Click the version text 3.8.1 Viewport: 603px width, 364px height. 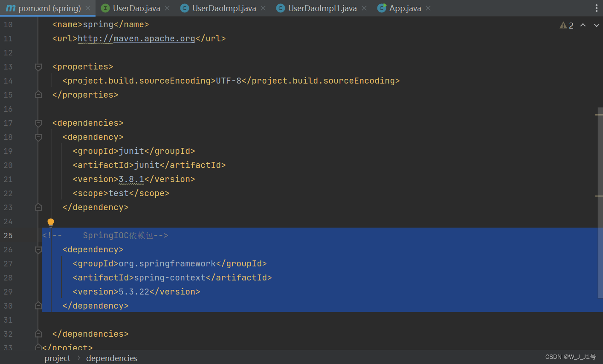coord(131,179)
